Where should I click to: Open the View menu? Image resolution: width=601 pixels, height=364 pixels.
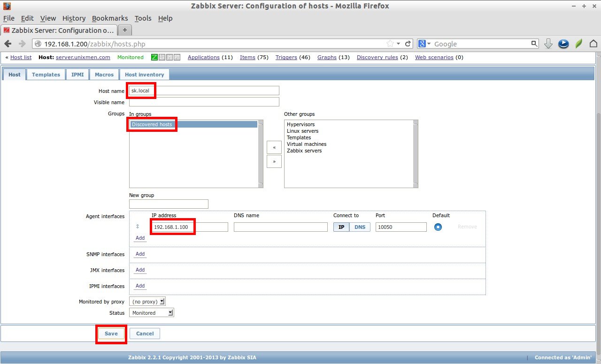tap(48, 18)
